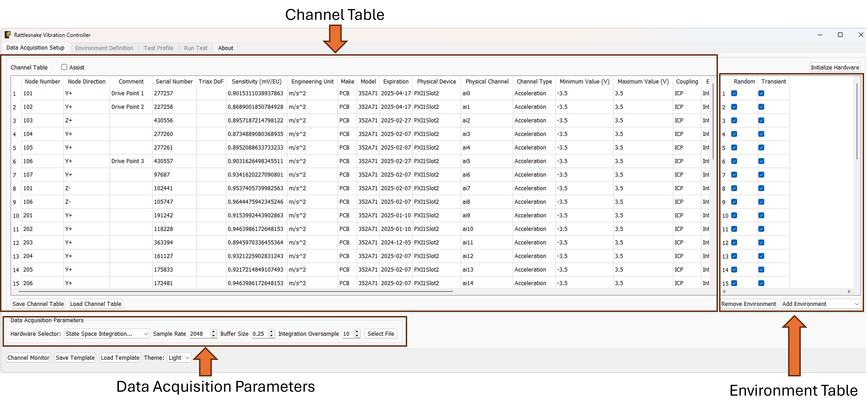Open the Theme dropdown set to Light
This screenshot has width=868, height=410.
pyautogui.click(x=179, y=358)
